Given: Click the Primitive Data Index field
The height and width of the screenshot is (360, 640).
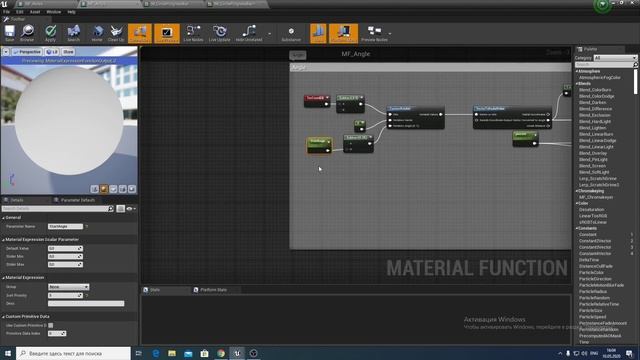Looking at the screenshot, I should (x=57, y=333).
